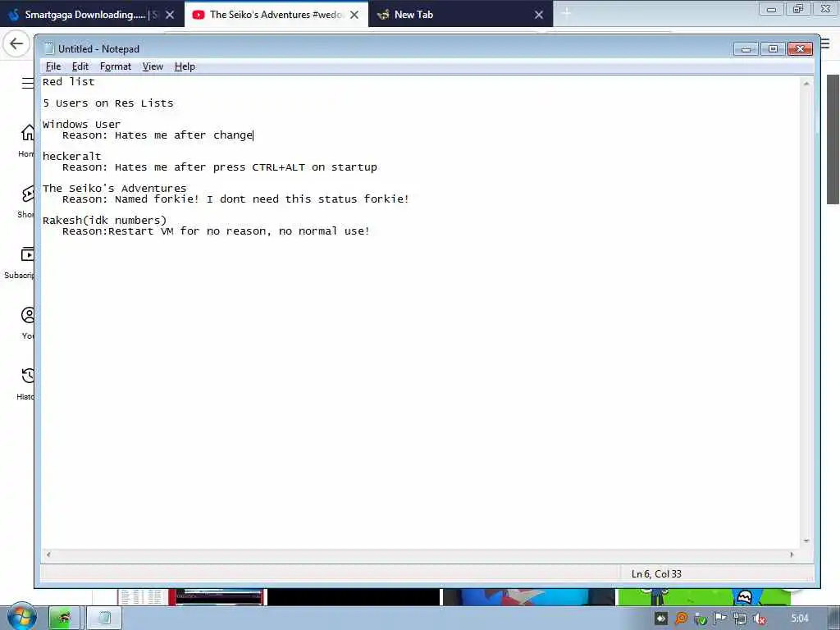Click the muted volume tray icon

(759, 619)
